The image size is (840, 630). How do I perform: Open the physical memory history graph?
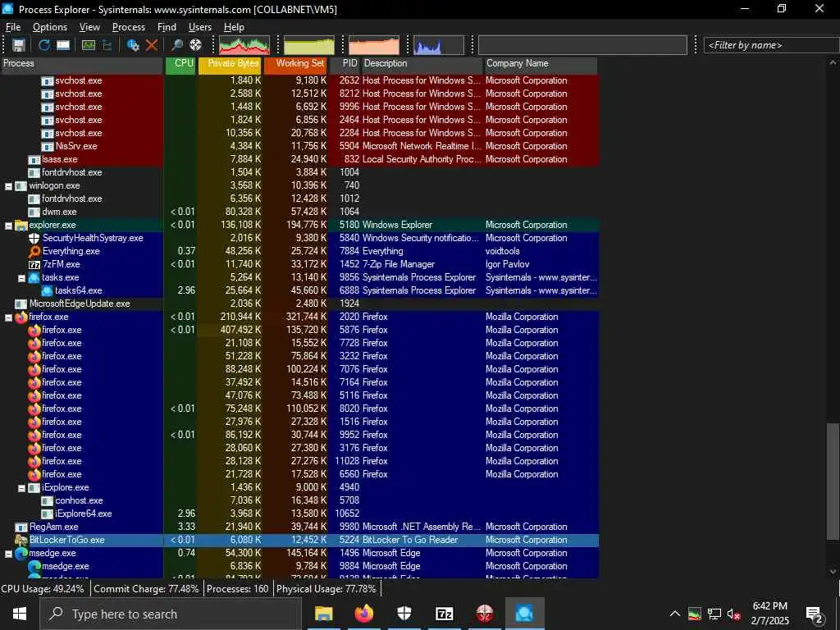point(374,45)
